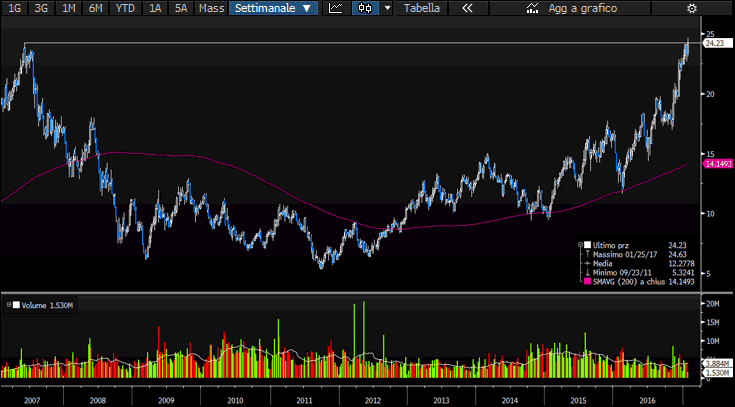
Task: Click the double left chevron icon
Action: pos(467,8)
